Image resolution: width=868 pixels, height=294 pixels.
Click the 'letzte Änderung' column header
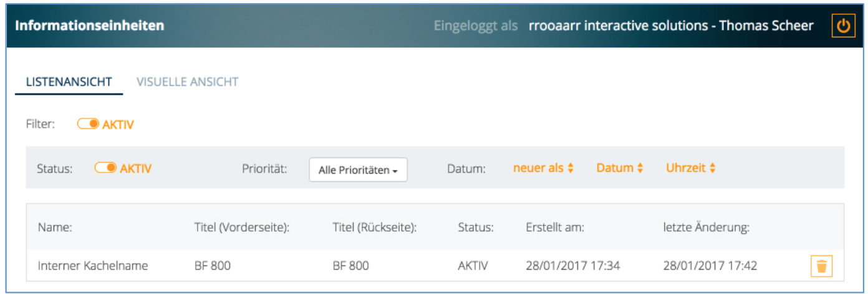pyautogui.click(x=706, y=227)
